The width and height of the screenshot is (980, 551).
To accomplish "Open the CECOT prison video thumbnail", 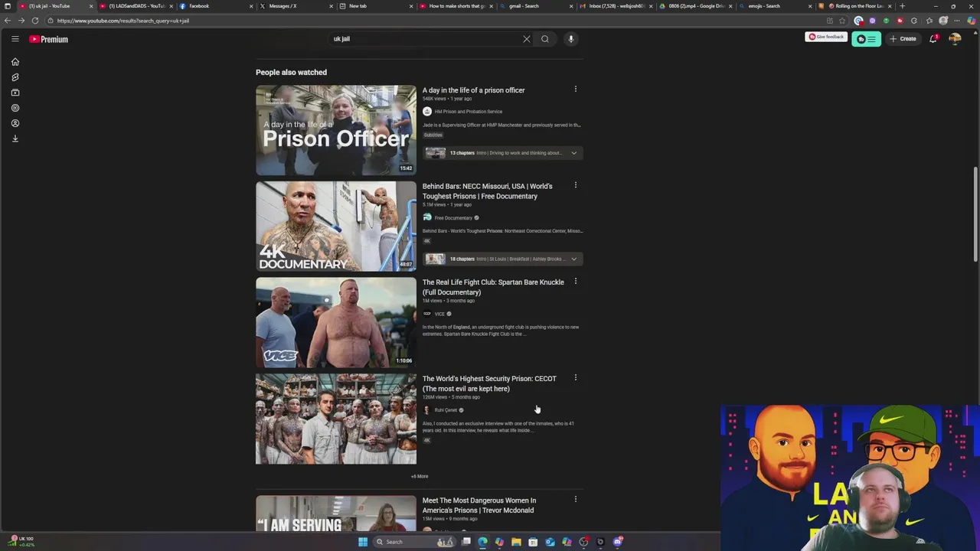I will 336,419.
